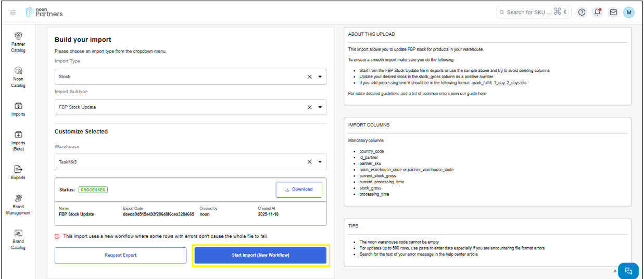Image resolution: width=644 pixels, height=279 pixels.
Task: Click the noon Partners logo
Action: tap(44, 12)
